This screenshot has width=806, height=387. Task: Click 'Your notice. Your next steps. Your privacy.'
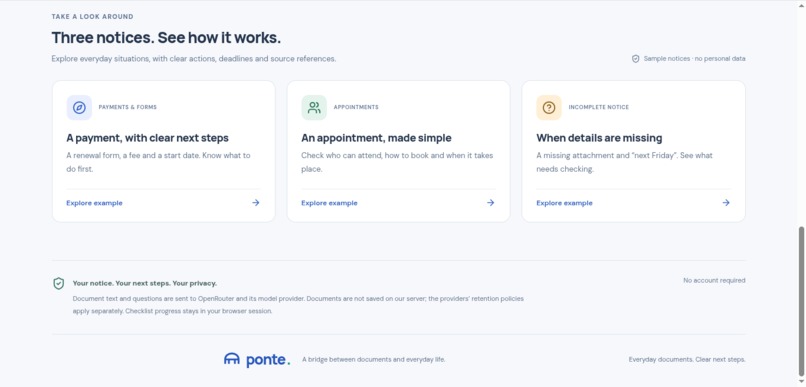coord(145,283)
